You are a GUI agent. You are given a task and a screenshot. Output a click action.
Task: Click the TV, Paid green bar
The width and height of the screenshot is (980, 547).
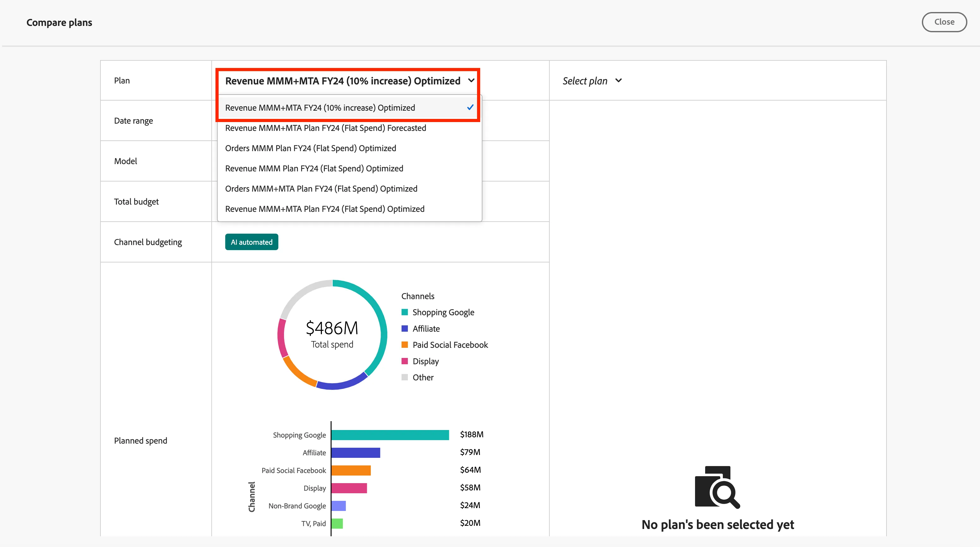click(337, 523)
